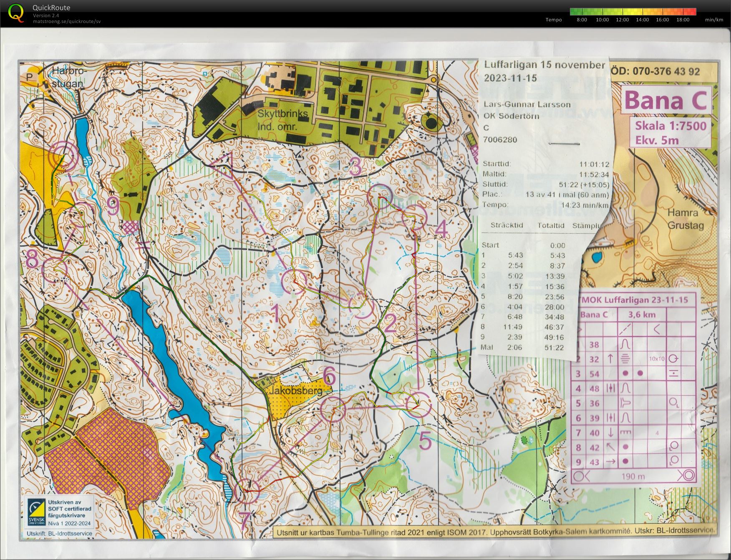Click the P parking symbol near Harbrostugan

point(29,77)
